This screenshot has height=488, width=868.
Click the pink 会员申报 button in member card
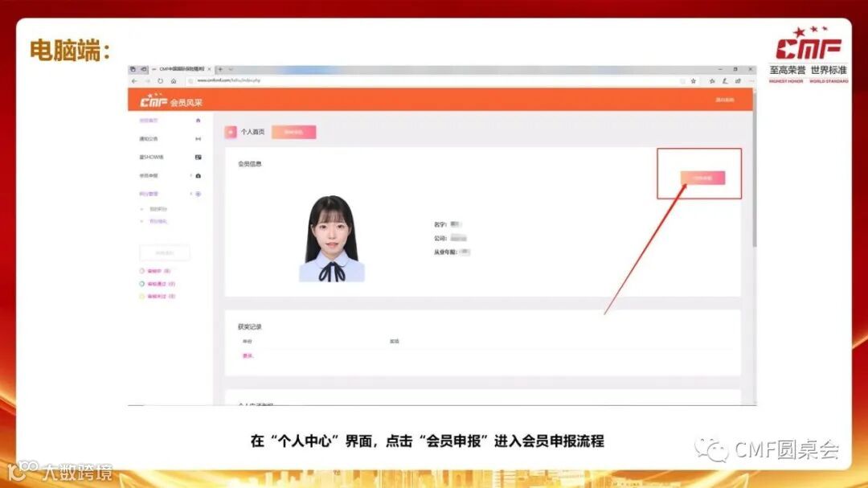tap(702, 178)
